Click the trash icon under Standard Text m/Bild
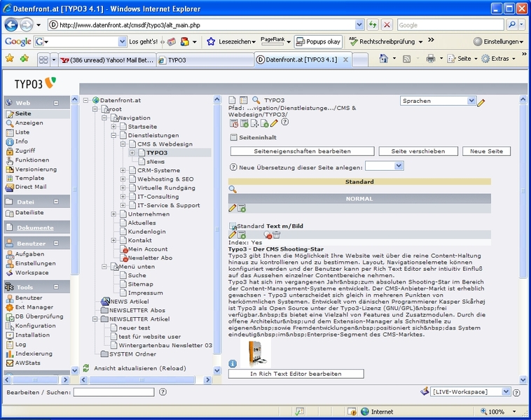This screenshot has height=420, width=531. click(276, 234)
